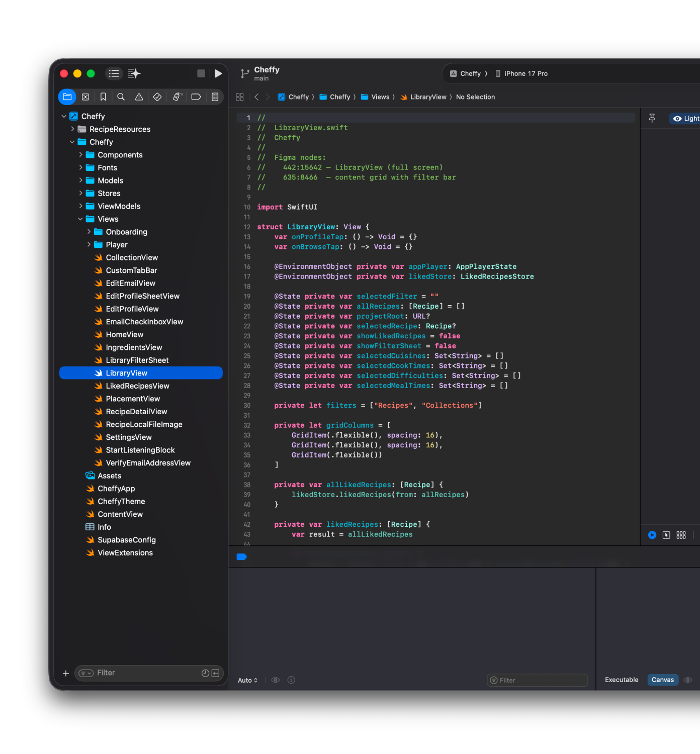The image size is (700, 754).
Task: Expand the RecipeResources folder
Action: click(72, 129)
